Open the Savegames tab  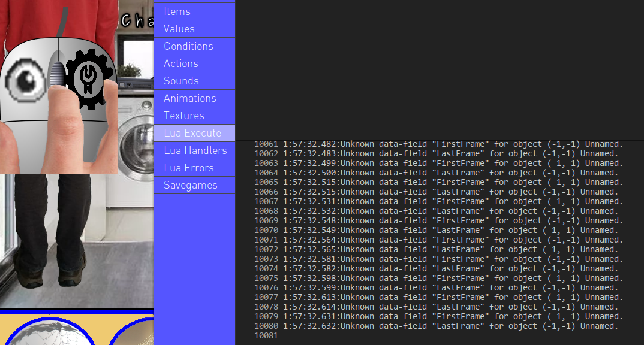195,185
